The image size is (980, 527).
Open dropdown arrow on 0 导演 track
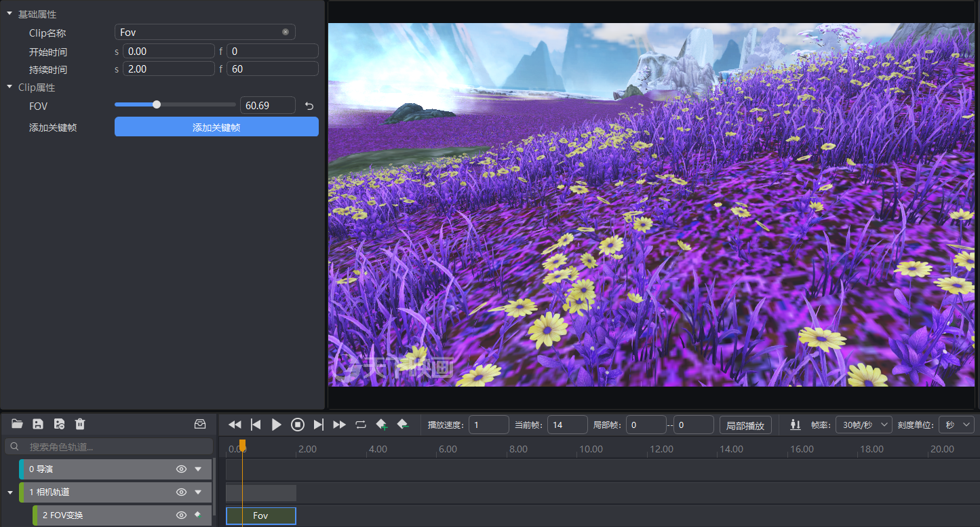[198, 469]
